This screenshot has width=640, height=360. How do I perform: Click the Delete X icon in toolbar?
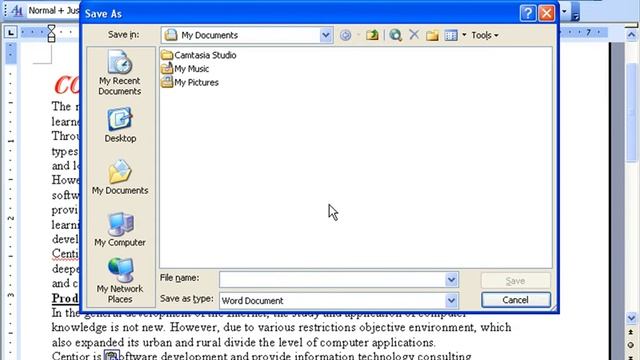(x=414, y=35)
